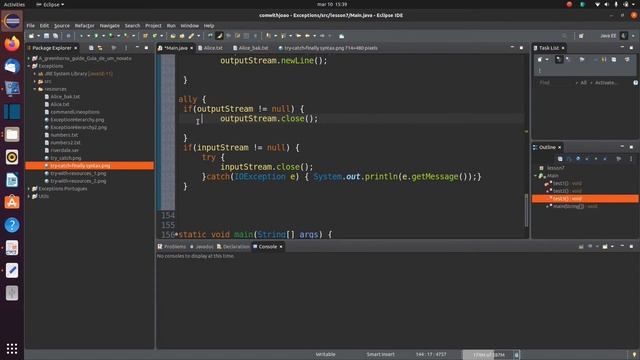Click the Save All toolbar icon
This screenshot has width=640, height=360.
(x=55, y=36)
